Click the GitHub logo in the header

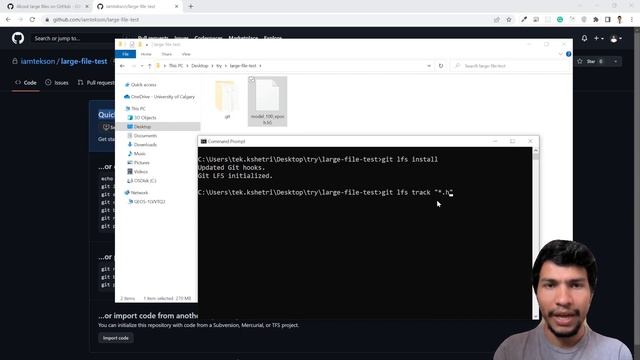[18, 38]
